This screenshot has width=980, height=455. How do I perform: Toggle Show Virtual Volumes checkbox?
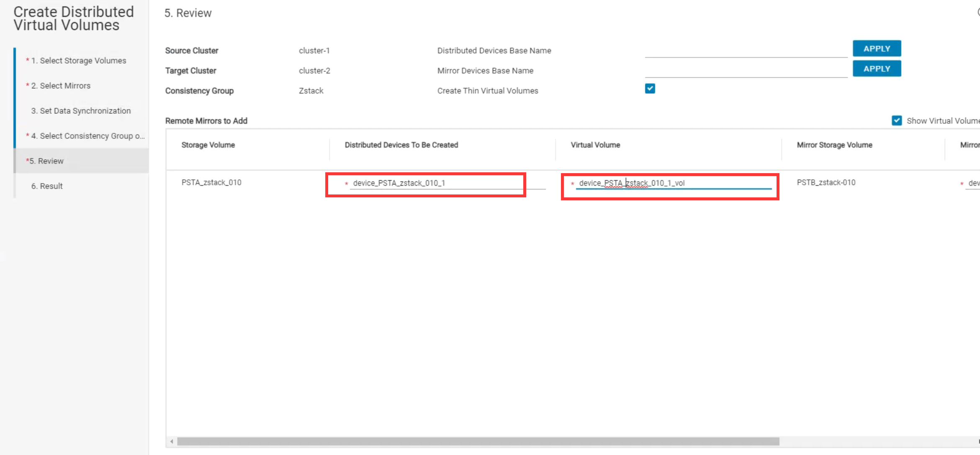coord(897,120)
